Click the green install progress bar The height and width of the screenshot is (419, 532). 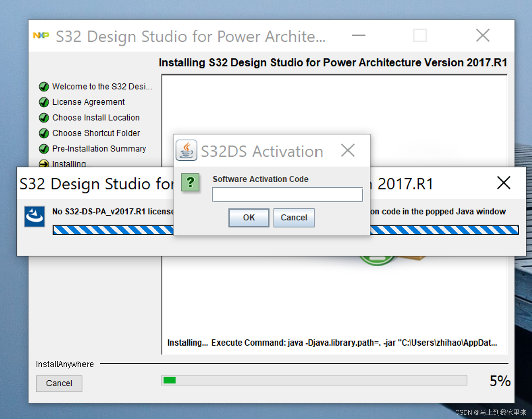pyautogui.click(x=314, y=380)
